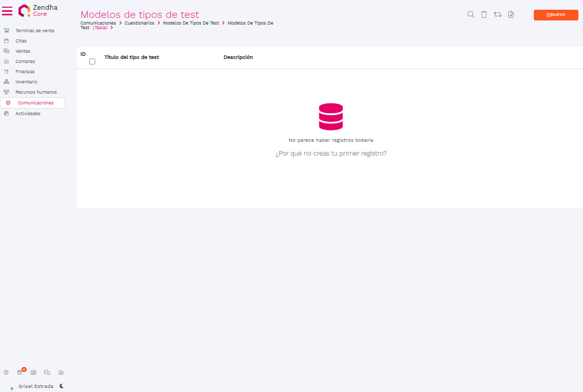Viewport: 583px width, 392px height.
Task: Open the help question mark icon
Action: click(6, 373)
